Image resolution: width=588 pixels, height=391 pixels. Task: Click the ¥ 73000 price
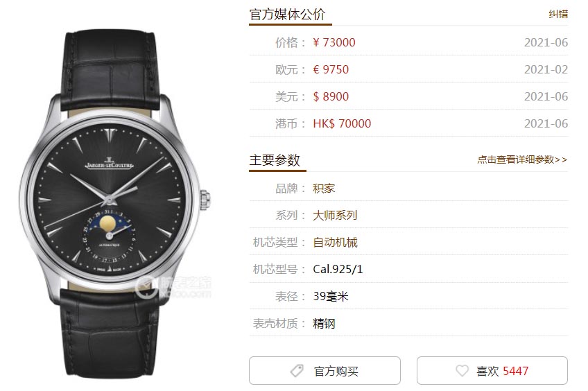click(x=334, y=42)
